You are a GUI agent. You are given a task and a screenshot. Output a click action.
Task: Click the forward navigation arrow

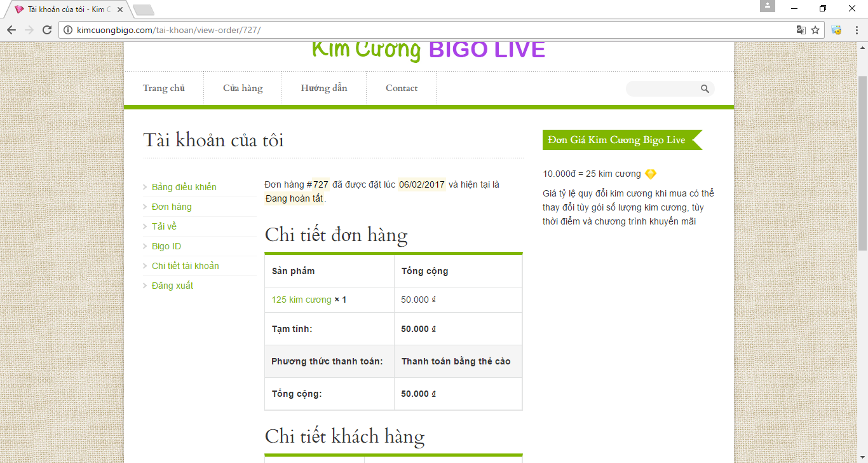[29, 30]
